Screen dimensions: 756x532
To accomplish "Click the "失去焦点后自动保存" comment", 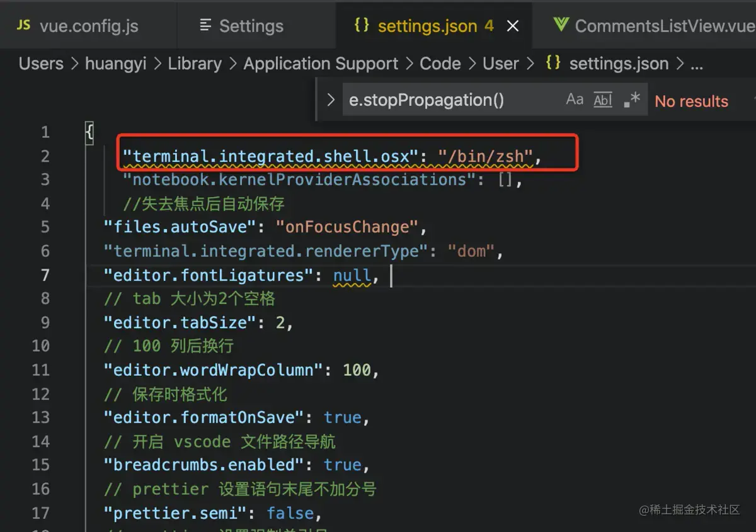I will tap(203, 203).
